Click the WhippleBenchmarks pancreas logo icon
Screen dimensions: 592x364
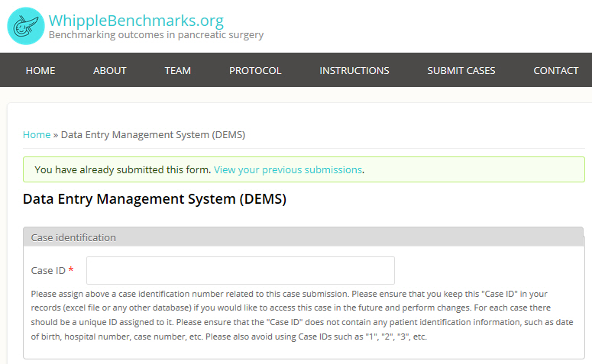click(x=26, y=26)
